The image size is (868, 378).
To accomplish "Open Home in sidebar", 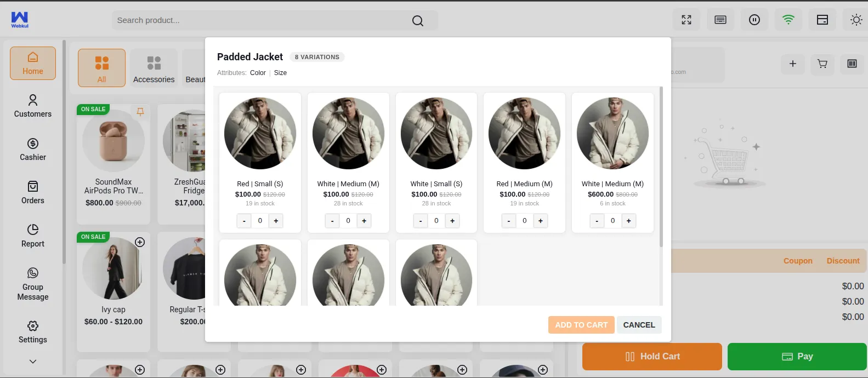I will coord(33,64).
